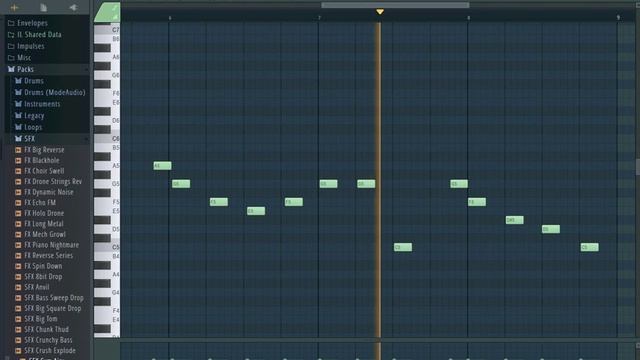Viewport: 640px width, 360px height.
Task: Click the document icon in browser header
Action: [x=43, y=7]
